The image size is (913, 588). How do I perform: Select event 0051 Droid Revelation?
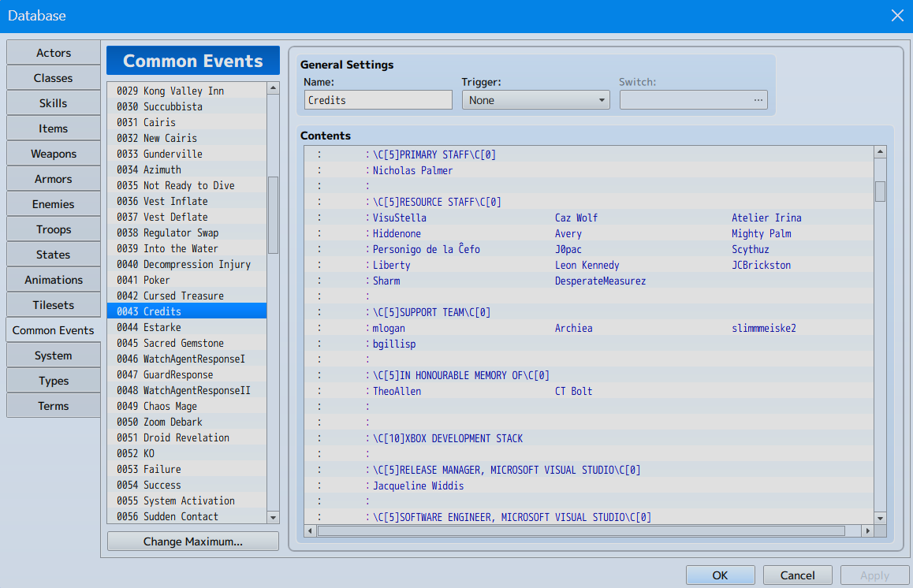(x=187, y=437)
